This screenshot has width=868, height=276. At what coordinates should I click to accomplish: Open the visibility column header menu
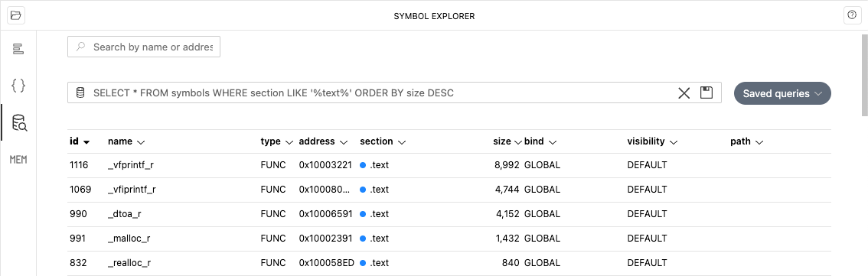pos(652,141)
